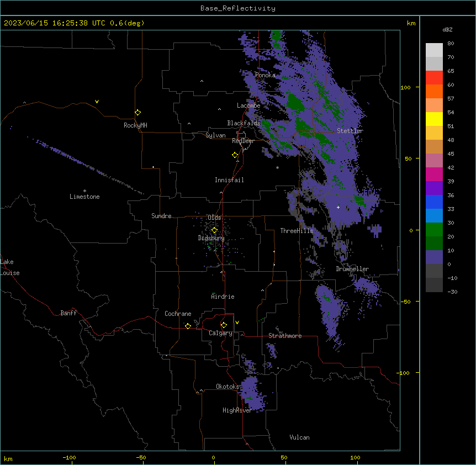Select the Stettler label

[x=350, y=131]
